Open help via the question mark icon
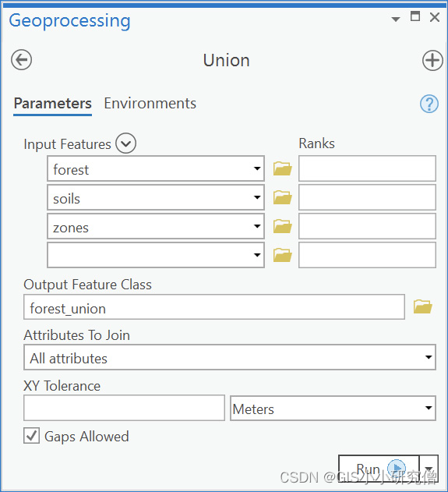 pyautogui.click(x=429, y=104)
